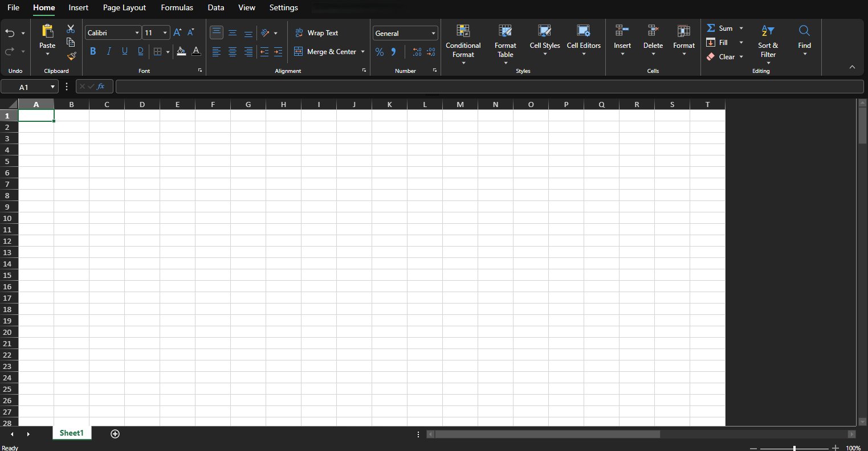Activate the Format Painter brush
Viewport: 868px width, 451px height.
71,56
